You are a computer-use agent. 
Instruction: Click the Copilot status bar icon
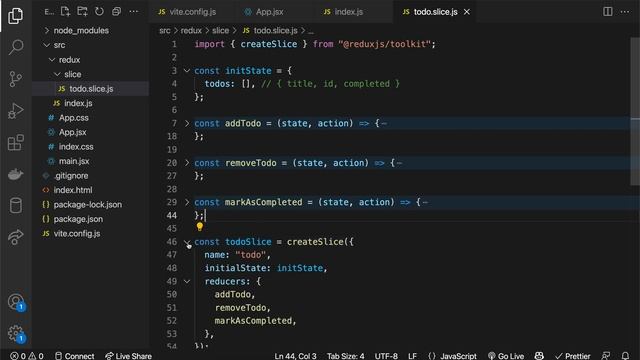(539, 356)
